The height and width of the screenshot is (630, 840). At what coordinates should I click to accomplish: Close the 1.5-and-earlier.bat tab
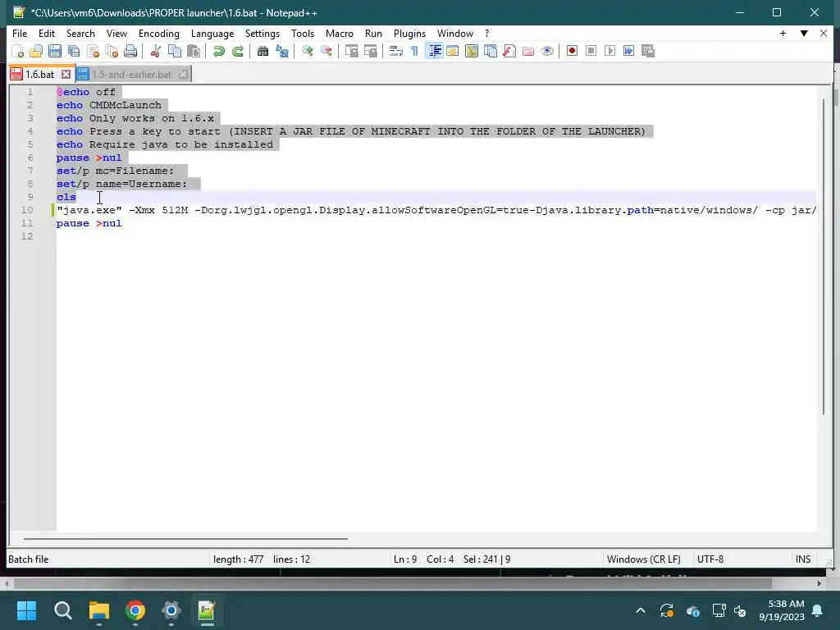(183, 75)
